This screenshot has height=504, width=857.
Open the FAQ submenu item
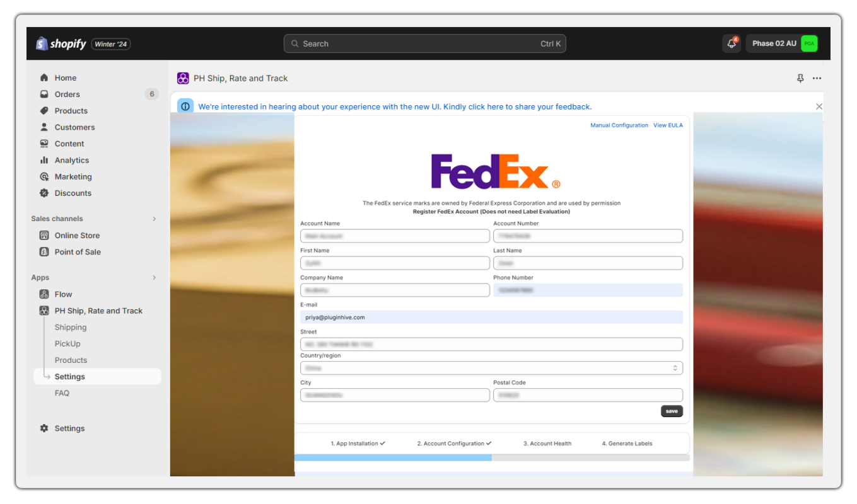pyautogui.click(x=62, y=392)
